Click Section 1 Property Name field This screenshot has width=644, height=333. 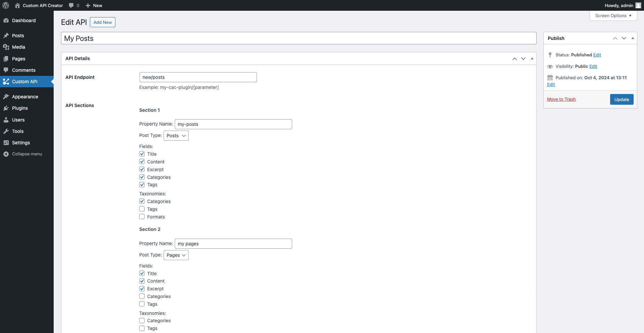(233, 124)
